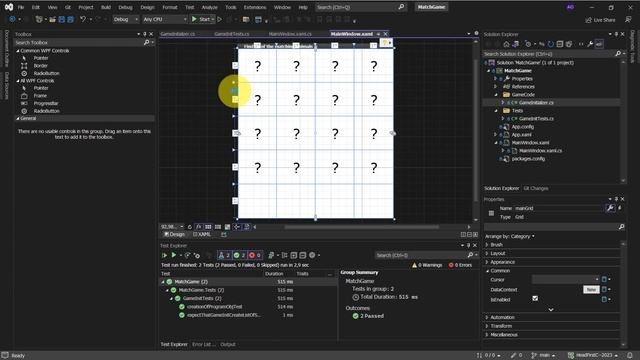Click Start Without Debugging outline play icon
640x360 pixels.
pyautogui.click(x=220, y=19)
